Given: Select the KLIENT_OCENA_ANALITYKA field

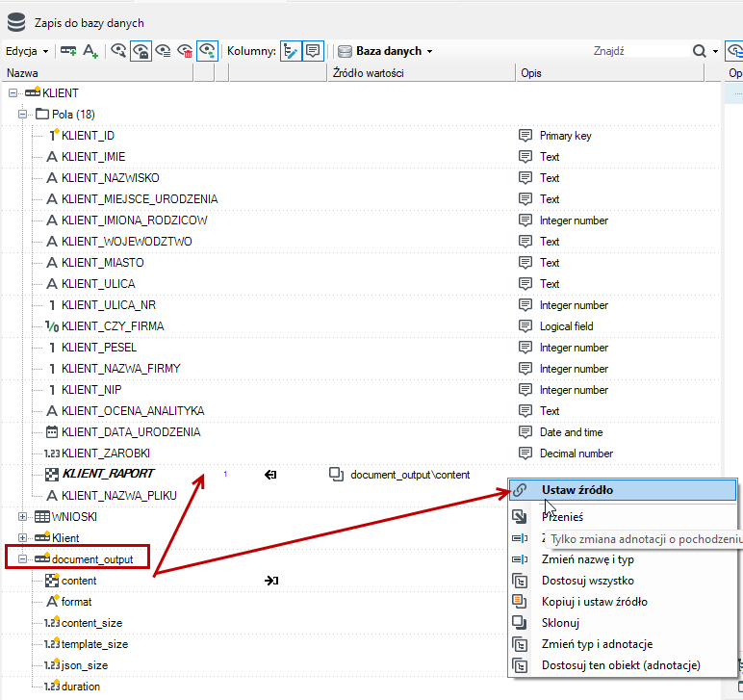Looking at the screenshot, I should [133, 411].
